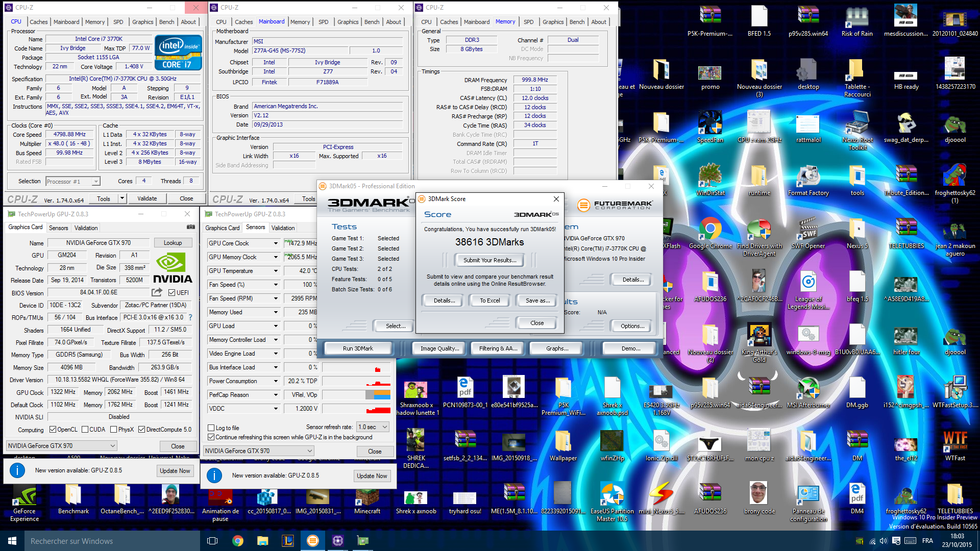Open WTFastSetup installer desktop icon
Screen dimensions: 980x551
coord(955,393)
